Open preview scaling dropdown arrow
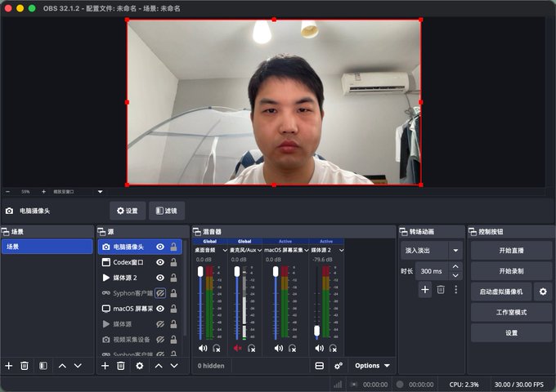 (x=101, y=192)
